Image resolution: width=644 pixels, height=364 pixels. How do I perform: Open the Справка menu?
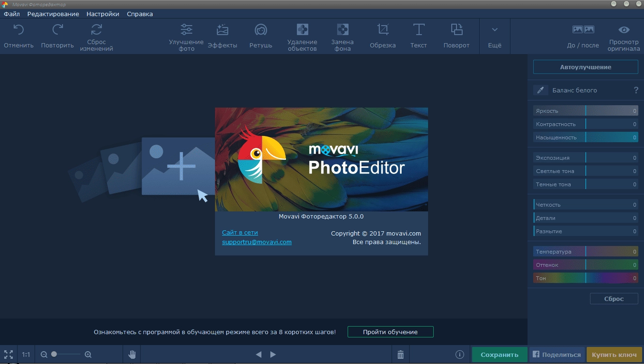pos(140,14)
